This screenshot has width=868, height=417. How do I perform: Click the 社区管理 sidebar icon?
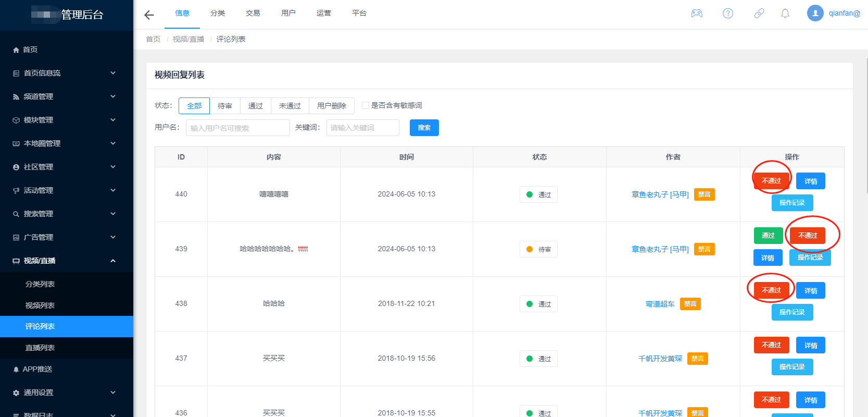(x=16, y=167)
